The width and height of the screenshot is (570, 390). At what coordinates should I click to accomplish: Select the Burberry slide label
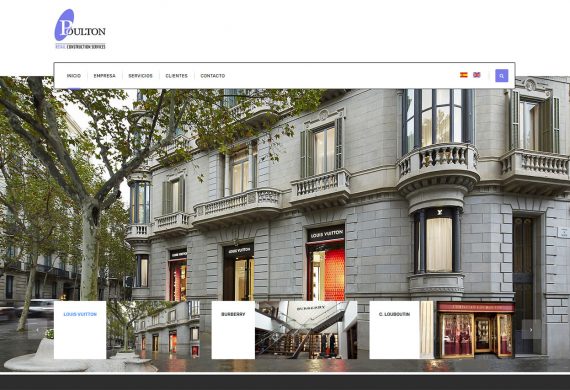[x=233, y=314]
